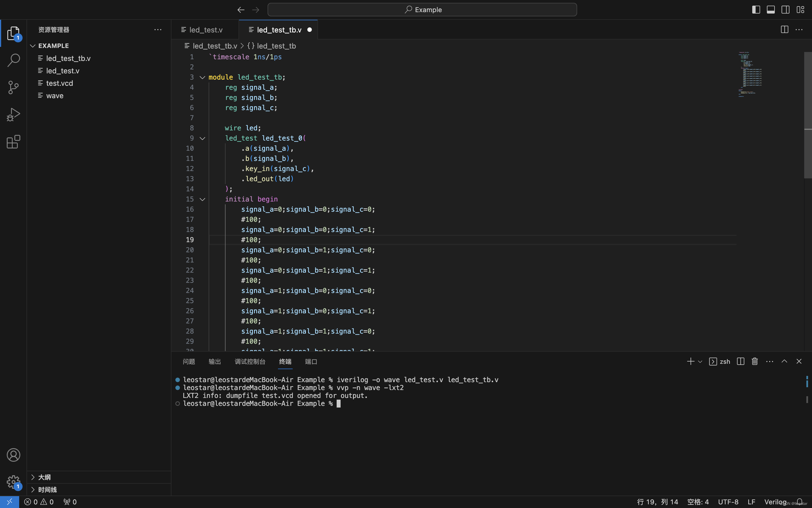Viewport: 812px width, 508px height.
Task: Go forward with the right arrow
Action: (x=256, y=10)
